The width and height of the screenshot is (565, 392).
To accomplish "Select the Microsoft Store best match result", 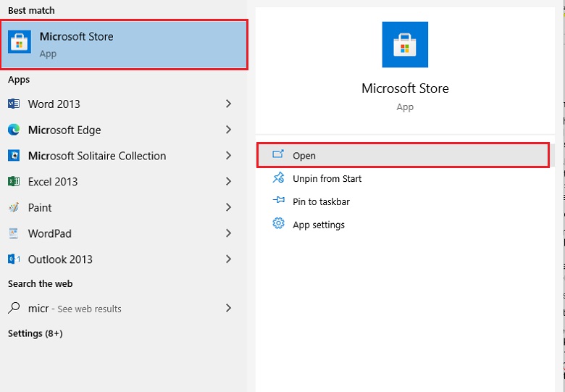I will pos(124,45).
